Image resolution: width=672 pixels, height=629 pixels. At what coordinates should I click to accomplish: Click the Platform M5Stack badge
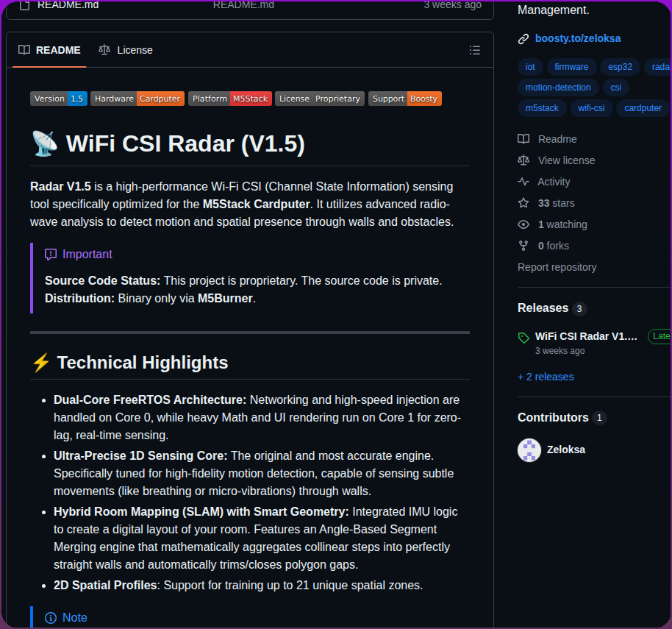[x=229, y=99]
